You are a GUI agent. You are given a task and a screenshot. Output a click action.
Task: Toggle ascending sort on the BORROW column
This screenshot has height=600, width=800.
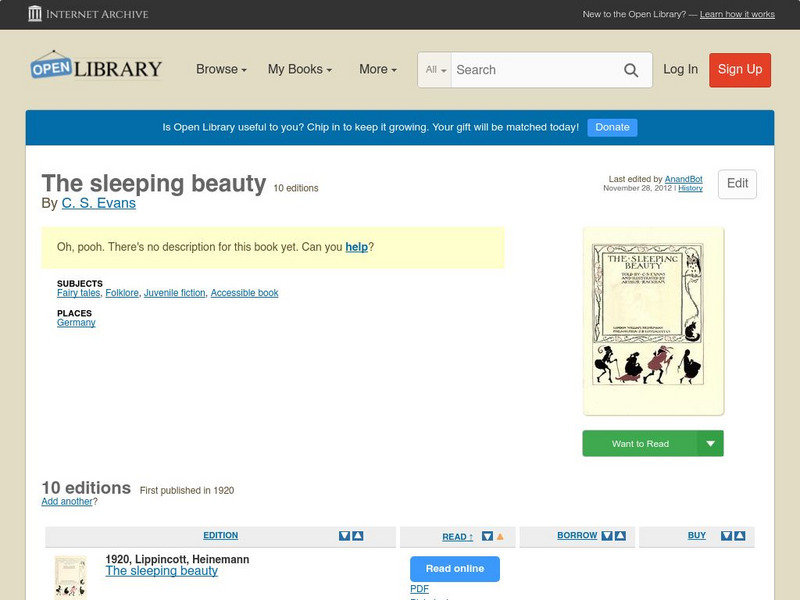tap(618, 535)
